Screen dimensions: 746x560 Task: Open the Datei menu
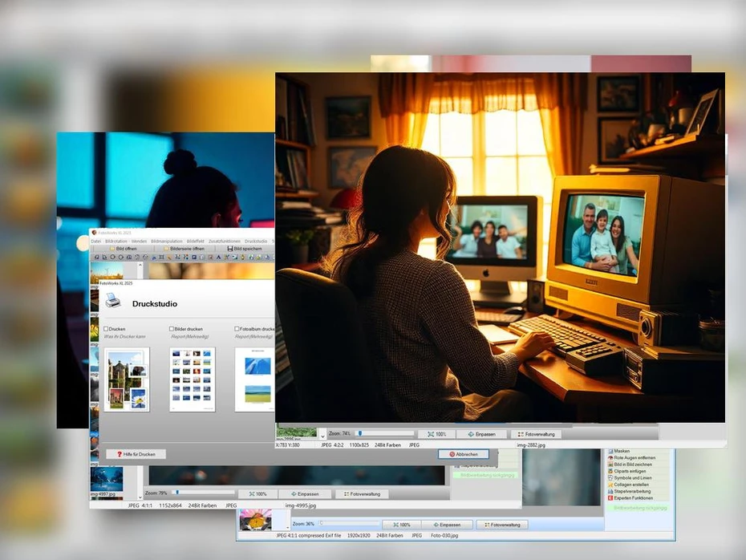click(95, 241)
